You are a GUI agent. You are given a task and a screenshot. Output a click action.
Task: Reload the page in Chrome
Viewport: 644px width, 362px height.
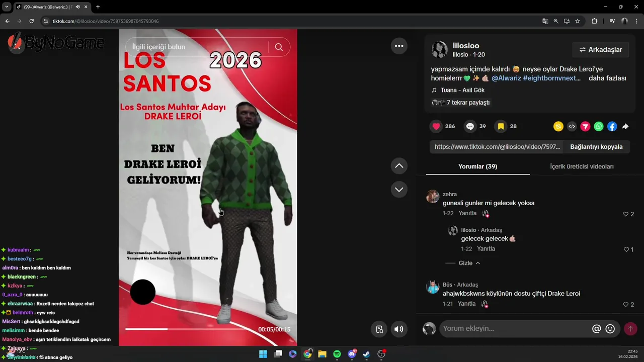(x=31, y=21)
